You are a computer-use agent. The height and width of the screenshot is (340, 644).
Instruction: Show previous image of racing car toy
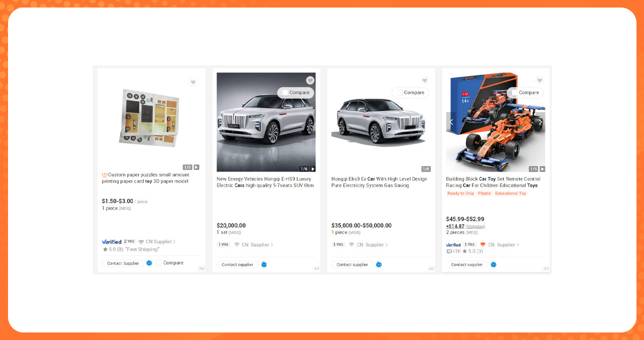[x=451, y=122]
